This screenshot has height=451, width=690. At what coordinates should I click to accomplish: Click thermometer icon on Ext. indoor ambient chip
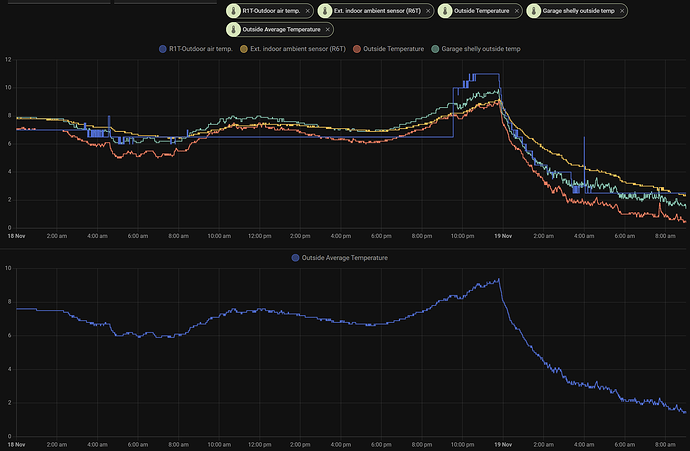[x=325, y=10]
